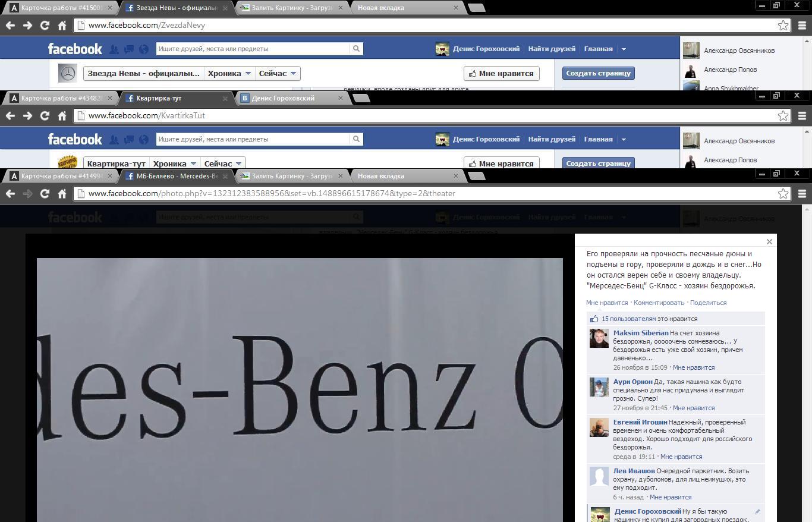The width and height of the screenshot is (812, 522).
Task: Open notifications globe in Звезда Невы window
Action: (x=143, y=49)
